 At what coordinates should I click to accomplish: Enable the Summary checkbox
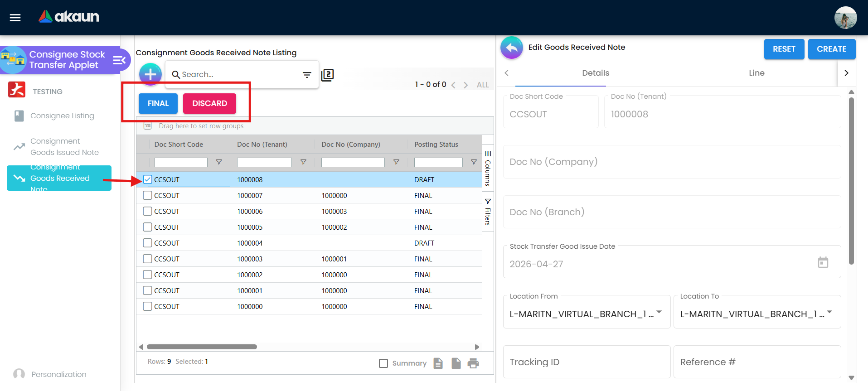(x=383, y=363)
